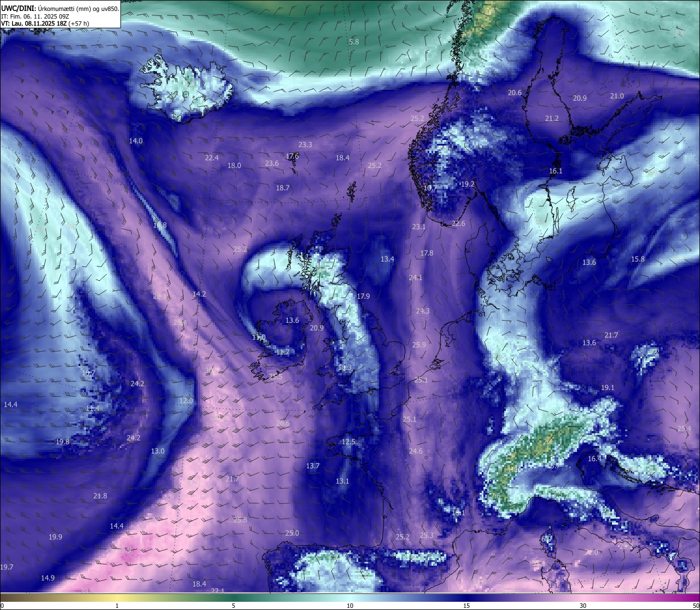The height and width of the screenshot is (610, 700).
Task: Click the color scale tick labeled 30
Action: pyautogui.click(x=583, y=606)
